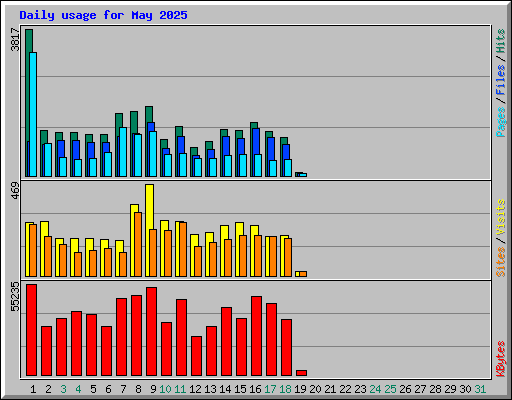Click the blue 'Files' legend label
Image resolution: width=512 pixels, height=400 pixels.
(500, 80)
